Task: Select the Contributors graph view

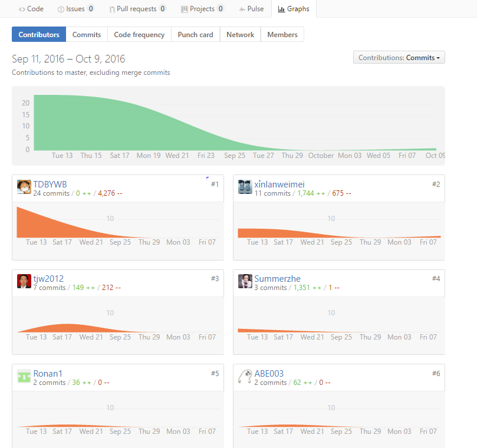Action: pos(39,34)
